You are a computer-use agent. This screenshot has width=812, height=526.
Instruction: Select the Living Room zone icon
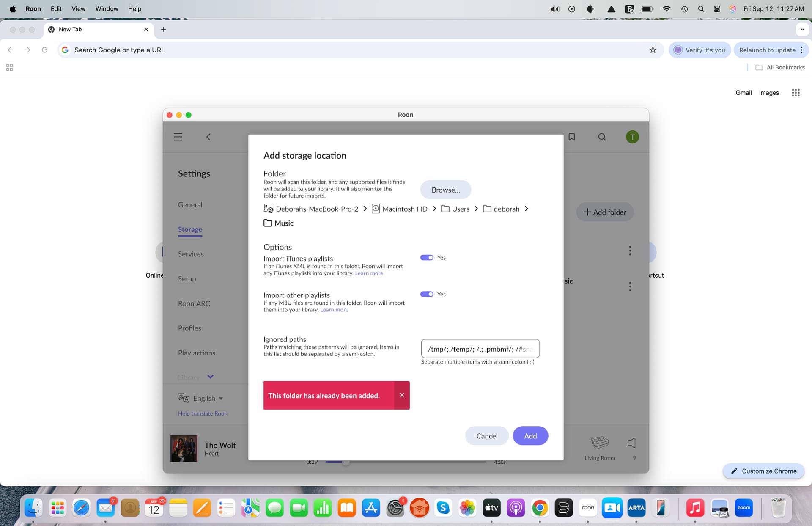pyautogui.click(x=599, y=443)
